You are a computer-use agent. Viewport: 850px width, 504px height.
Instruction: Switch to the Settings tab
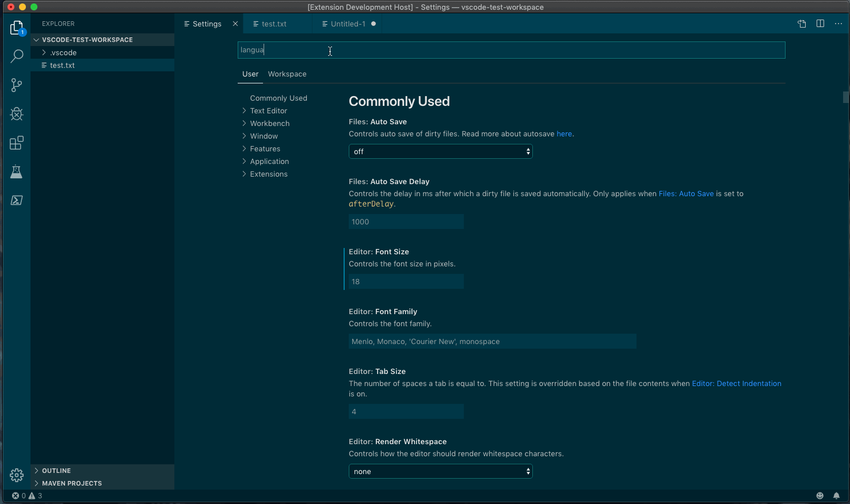[x=207, y=24]
